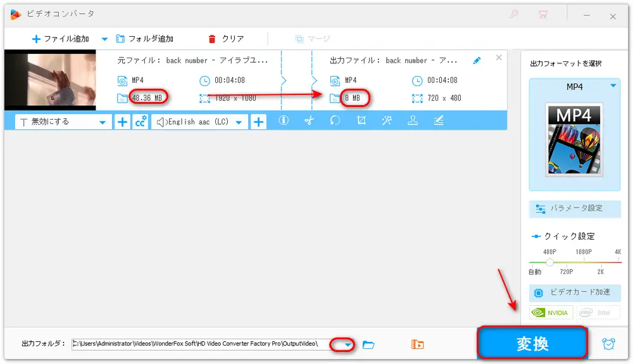Viewport: 633px width, 364px height.
Task: Open parameter settings (パラメータ設定)
Action: click(575, 209)
